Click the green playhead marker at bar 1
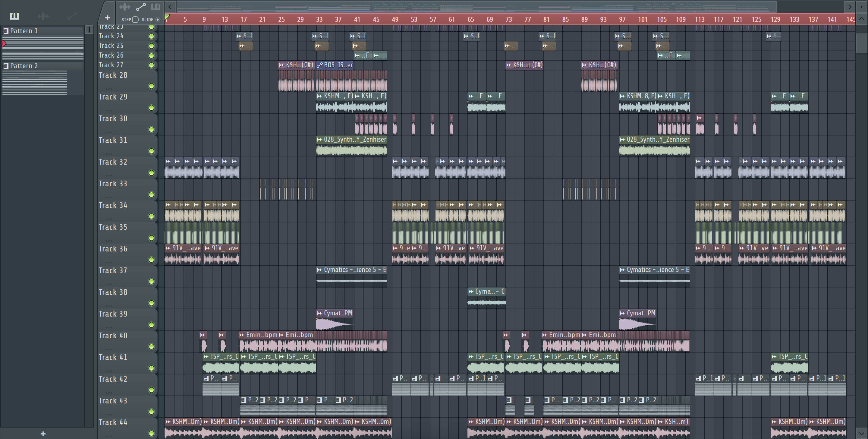868x439 pixels. tap(167, 17)
